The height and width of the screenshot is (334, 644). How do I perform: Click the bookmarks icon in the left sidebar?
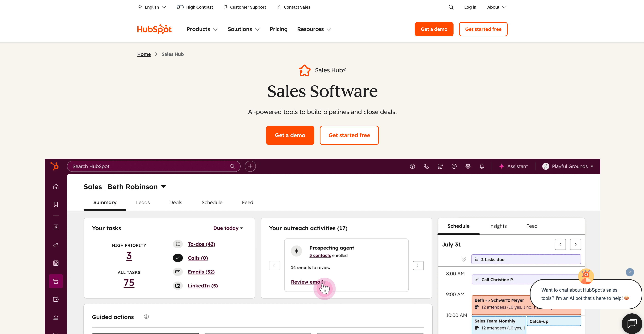point(56,205)
